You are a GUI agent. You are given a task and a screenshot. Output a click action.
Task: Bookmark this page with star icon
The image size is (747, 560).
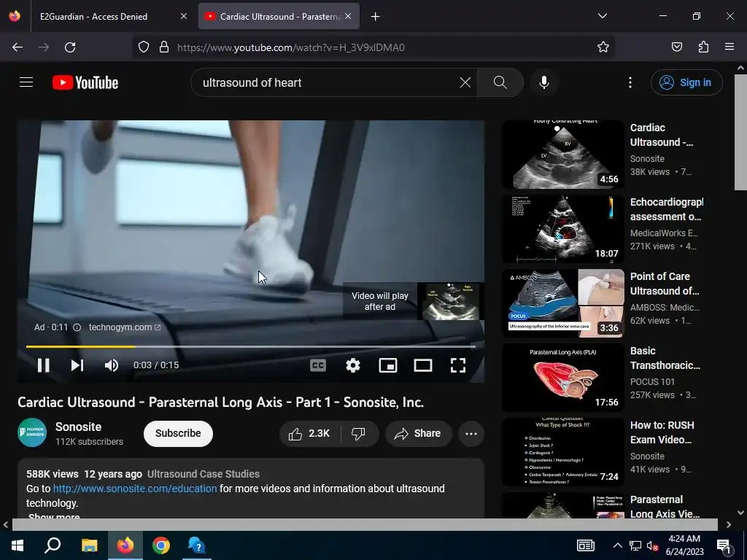[603, 47]
